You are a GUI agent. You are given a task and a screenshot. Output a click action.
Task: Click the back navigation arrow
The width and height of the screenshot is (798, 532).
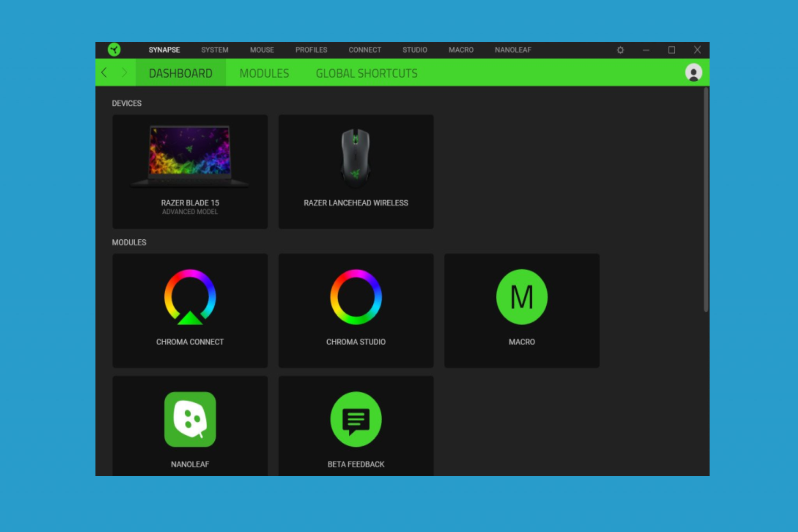click(x=105, y=73)
